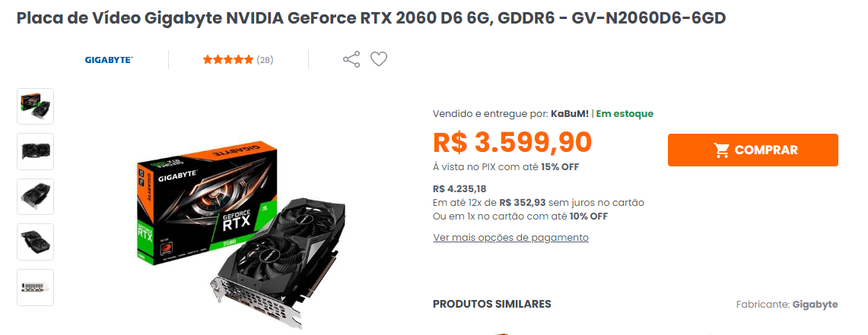The width and height of the screenshot is (868, 335).
Task: Click the PRODUTOS SIMILARES heading
Action: click(x=492, y=304)
